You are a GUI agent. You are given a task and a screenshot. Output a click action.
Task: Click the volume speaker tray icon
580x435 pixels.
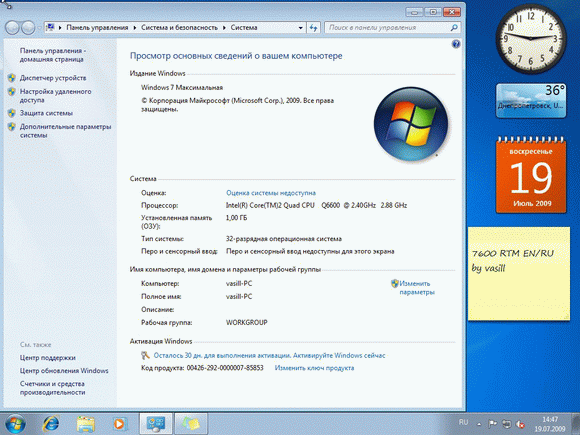(x=520, y=424)
